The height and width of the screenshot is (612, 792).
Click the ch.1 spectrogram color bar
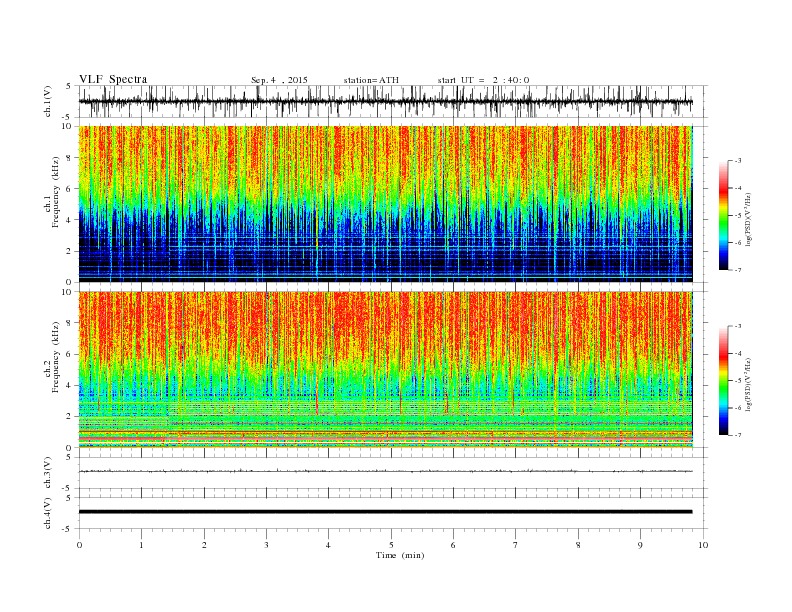tap(723, 215)
